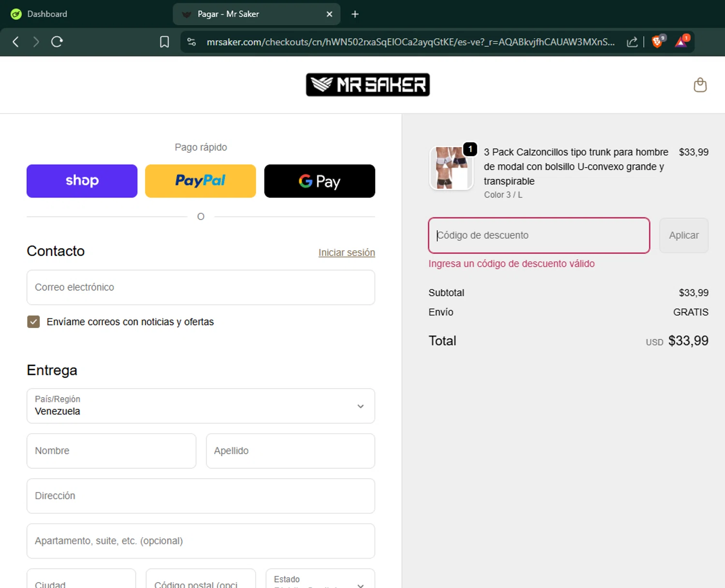Open the País/Región dropdown
This screenshot has width=725, height=588.
pyautogui.click(x=201, y=406)
